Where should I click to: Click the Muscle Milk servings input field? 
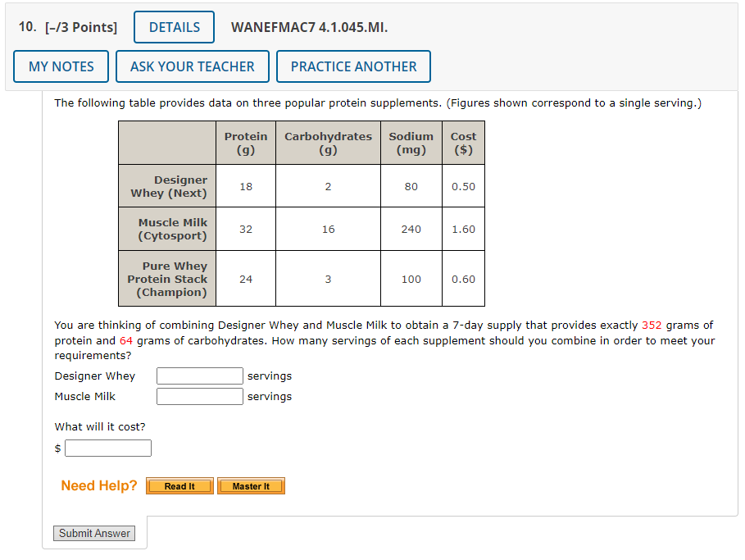[x=199, y=396]
